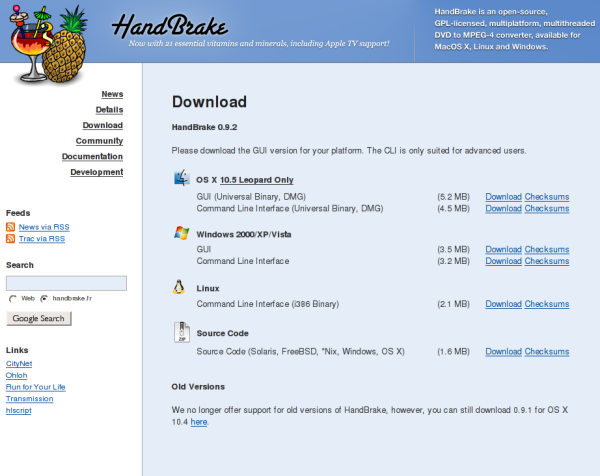Click the 10.5 Leopard Only link
This screenshot has width=600, height=476.
[256, 180]
